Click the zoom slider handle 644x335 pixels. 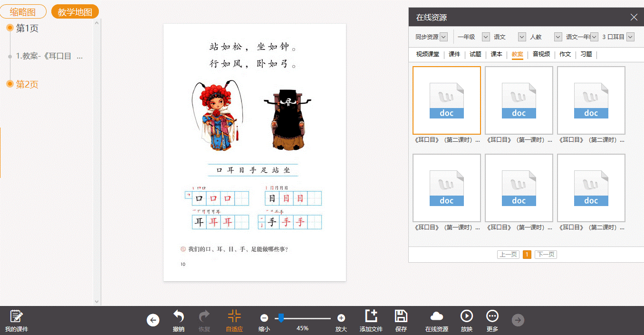point(281,317)
